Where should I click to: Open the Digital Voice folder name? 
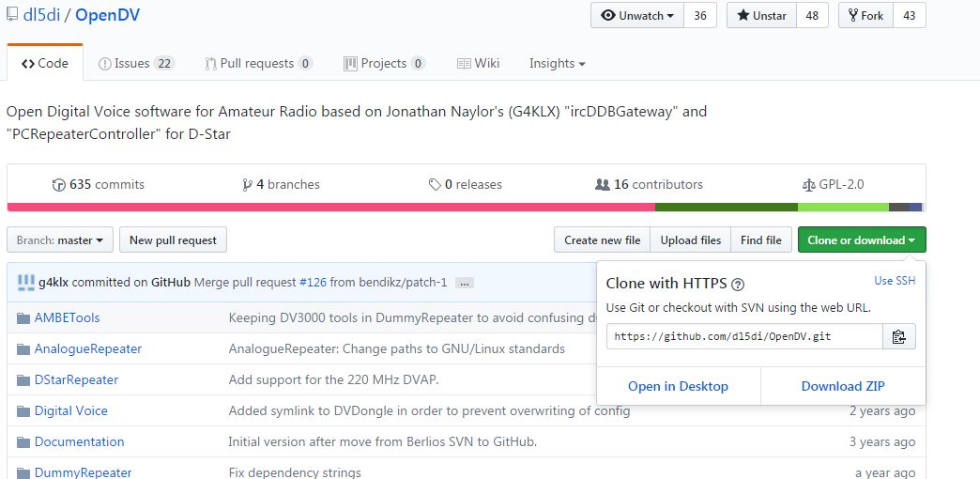coord(70,410)
